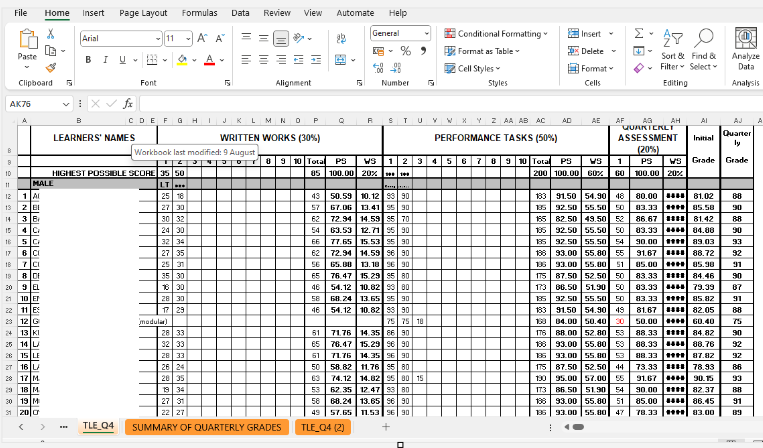Viewport: 763px width, 448px height.
Task: Open Cell Styles menu
Action: tap(472, 69)
